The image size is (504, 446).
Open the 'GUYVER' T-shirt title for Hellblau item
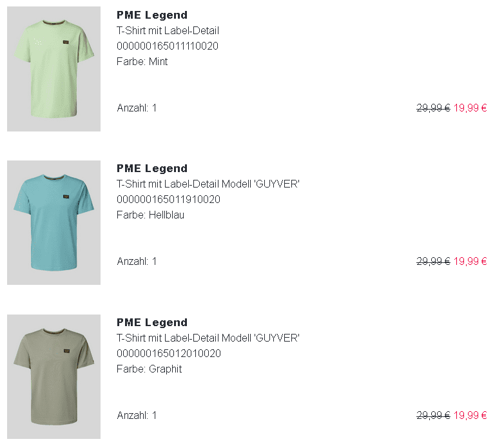[x=208, y=184]
